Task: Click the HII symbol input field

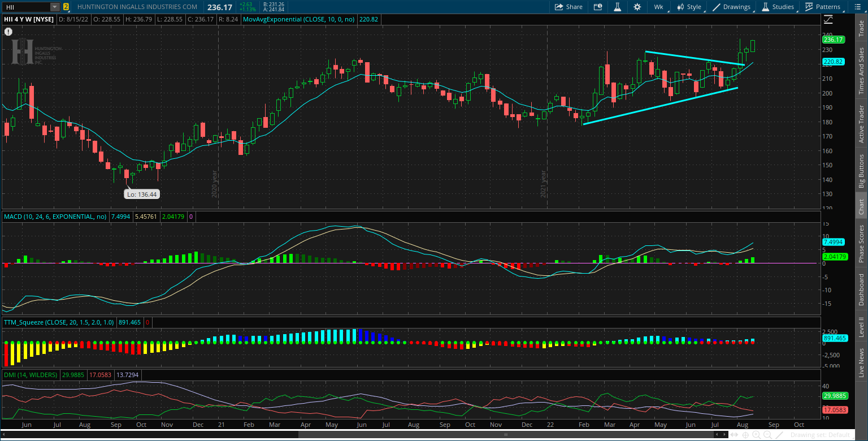Action: click(26, 7)
